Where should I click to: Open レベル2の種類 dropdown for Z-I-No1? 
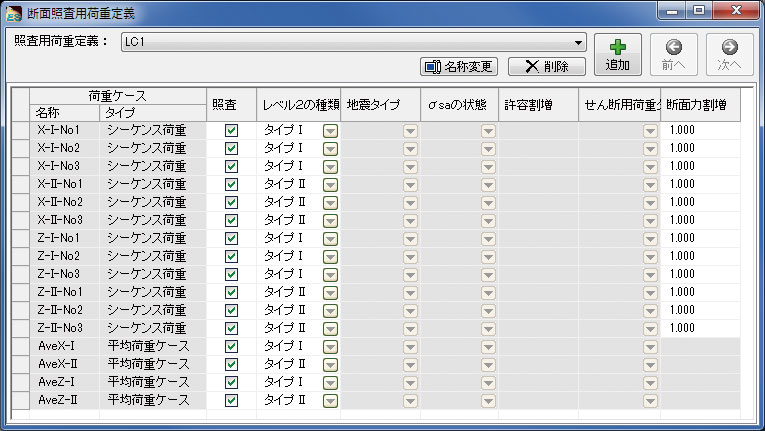coord(330,239)
